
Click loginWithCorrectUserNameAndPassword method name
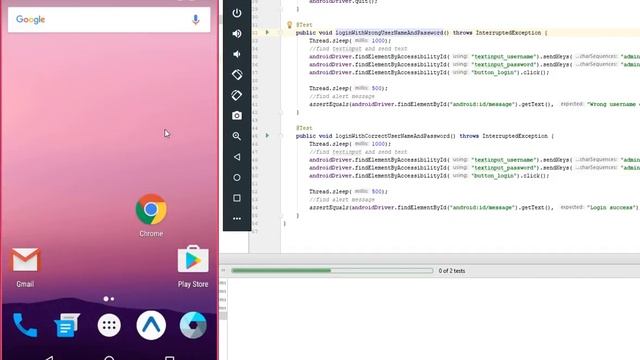click(392, 136)
